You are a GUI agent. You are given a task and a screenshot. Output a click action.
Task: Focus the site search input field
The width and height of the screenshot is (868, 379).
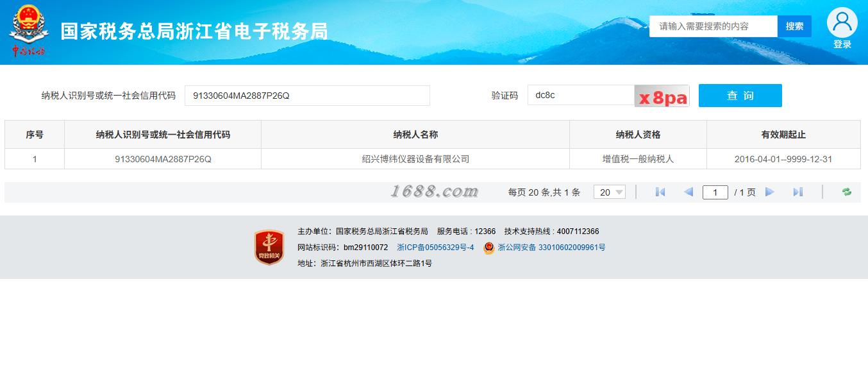coord(714,26)
